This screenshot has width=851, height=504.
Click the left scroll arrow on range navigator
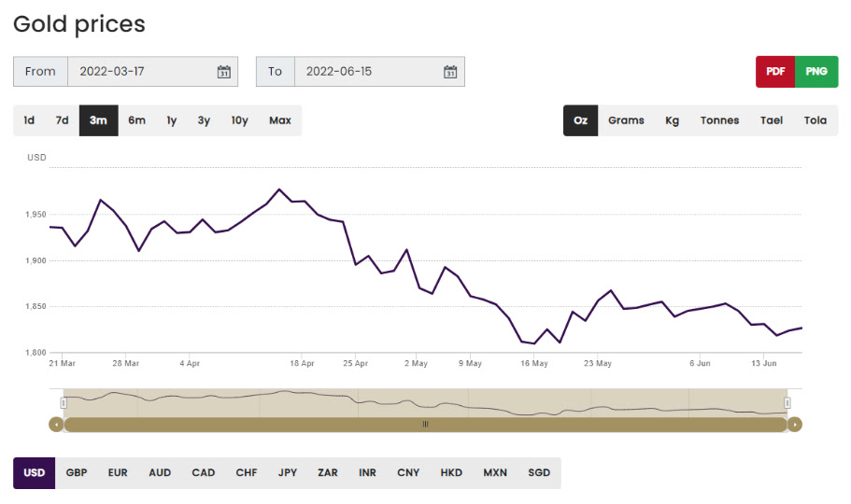56,424
